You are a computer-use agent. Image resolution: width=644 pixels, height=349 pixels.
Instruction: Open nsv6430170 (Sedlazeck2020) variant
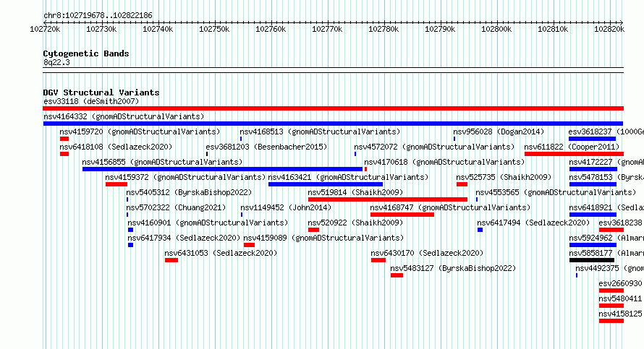coord(427,253)
